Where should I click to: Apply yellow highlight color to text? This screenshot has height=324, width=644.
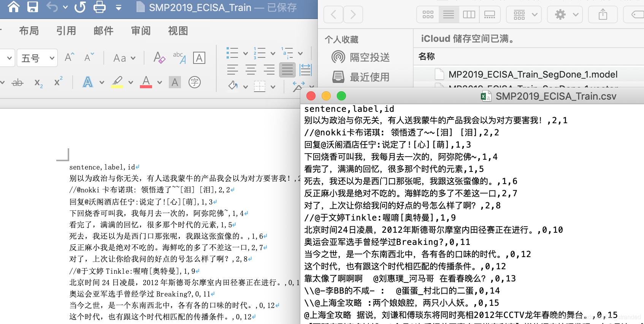point(117,82)
